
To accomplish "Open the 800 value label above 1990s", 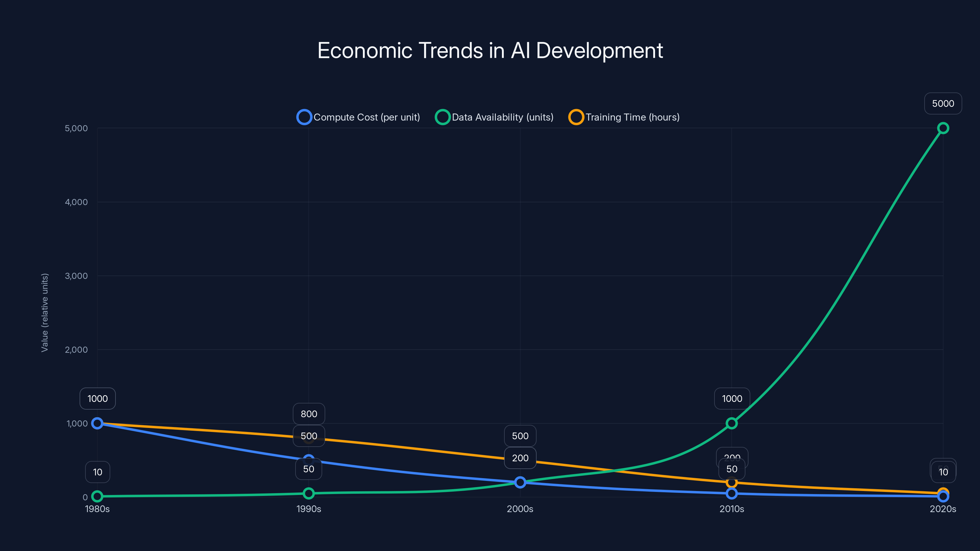I will pos(308,414).
